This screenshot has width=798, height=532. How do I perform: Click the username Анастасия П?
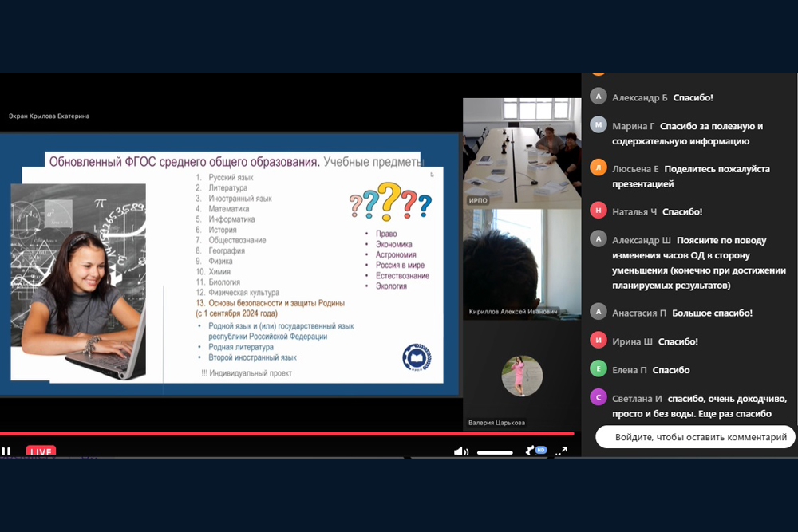click(639, 313)
